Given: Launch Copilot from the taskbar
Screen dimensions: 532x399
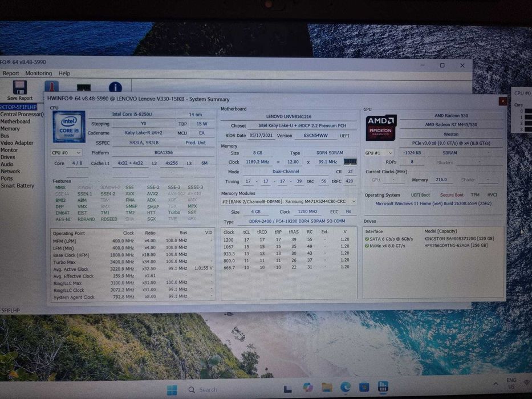Looking at the screenshot, I should [307, 388].
